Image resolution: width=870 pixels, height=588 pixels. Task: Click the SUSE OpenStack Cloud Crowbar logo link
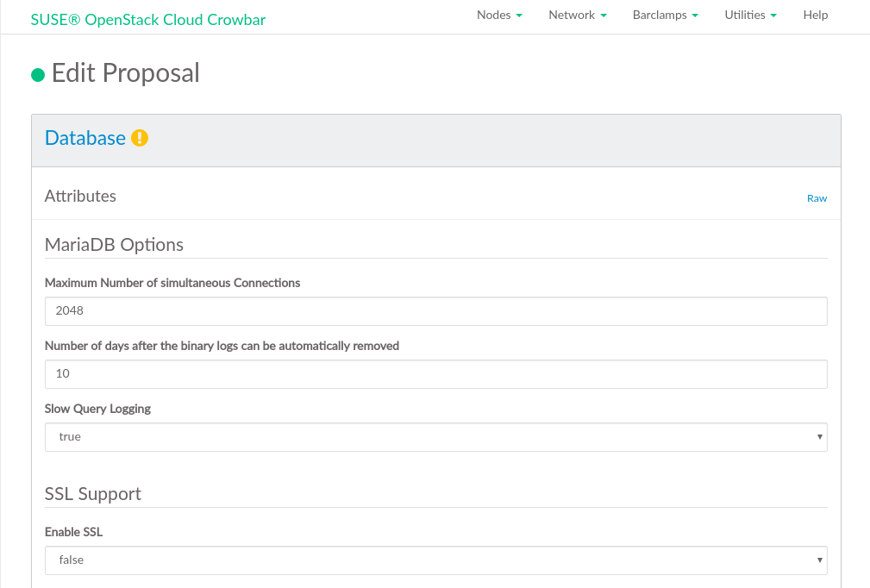(148, 18)
